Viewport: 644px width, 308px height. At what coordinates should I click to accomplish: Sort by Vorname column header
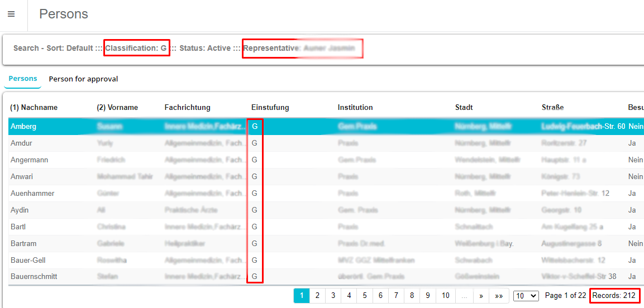tap(117, 107)
